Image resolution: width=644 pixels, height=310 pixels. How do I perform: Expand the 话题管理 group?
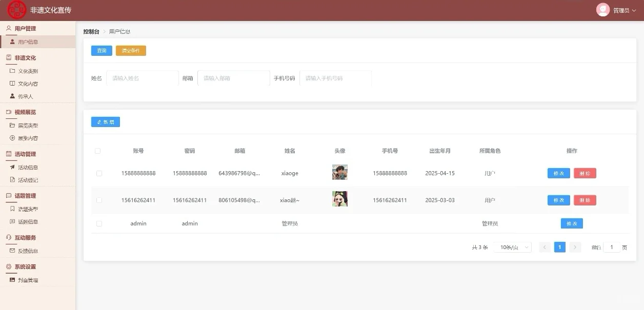23,195
